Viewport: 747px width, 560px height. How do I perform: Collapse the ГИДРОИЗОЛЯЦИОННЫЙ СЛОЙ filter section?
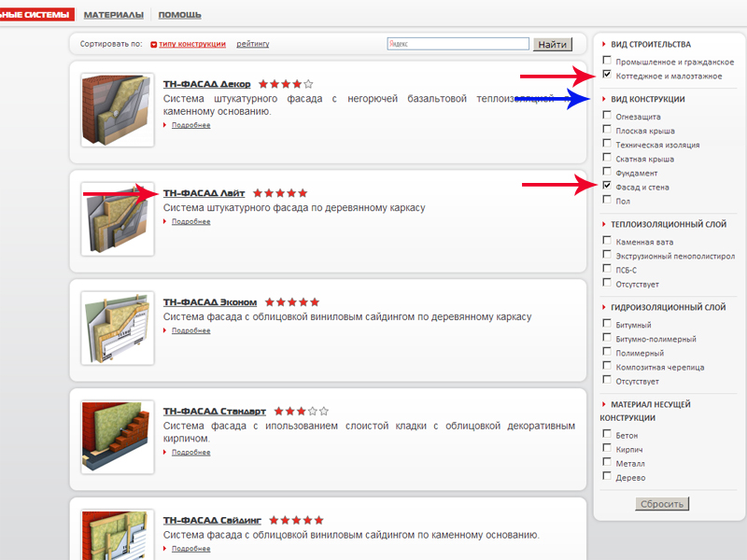[664, 307]
